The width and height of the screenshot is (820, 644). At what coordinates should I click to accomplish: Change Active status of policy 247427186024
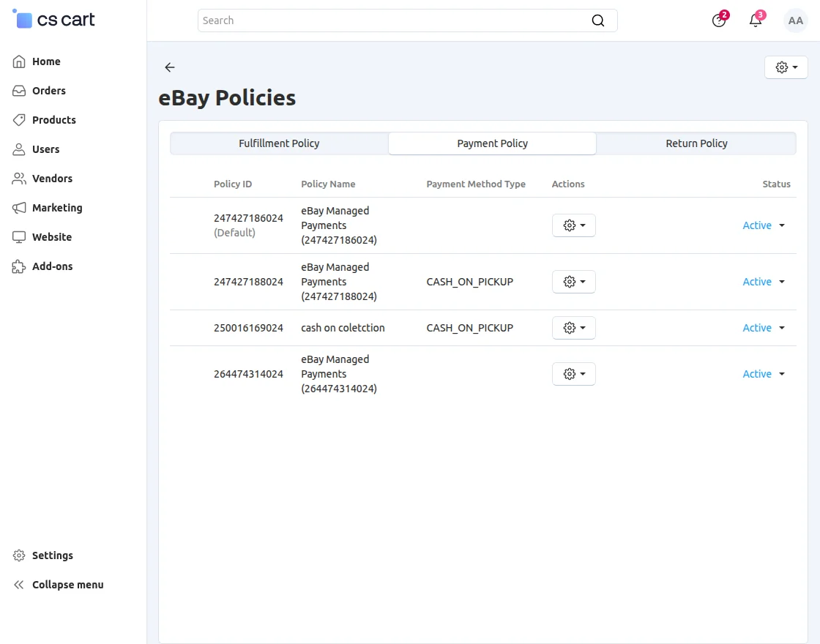coord(764,225)
